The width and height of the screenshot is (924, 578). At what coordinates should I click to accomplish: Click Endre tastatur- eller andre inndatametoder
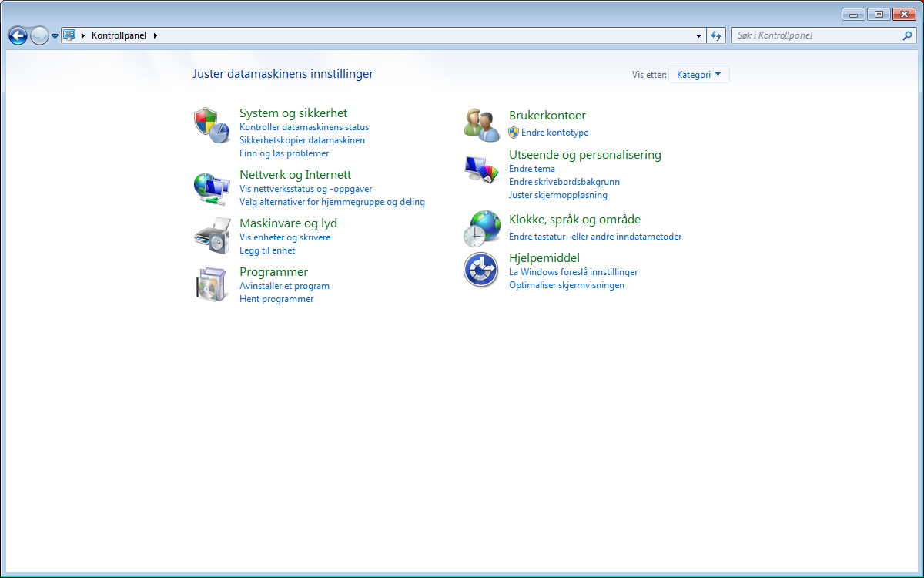(595, 237)
